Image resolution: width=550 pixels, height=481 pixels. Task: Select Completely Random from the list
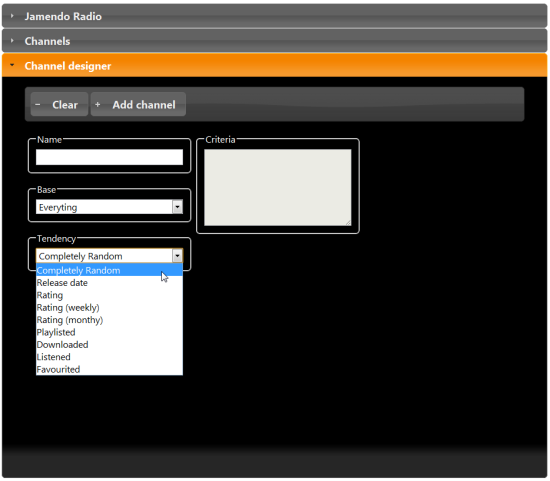point(109,270)
